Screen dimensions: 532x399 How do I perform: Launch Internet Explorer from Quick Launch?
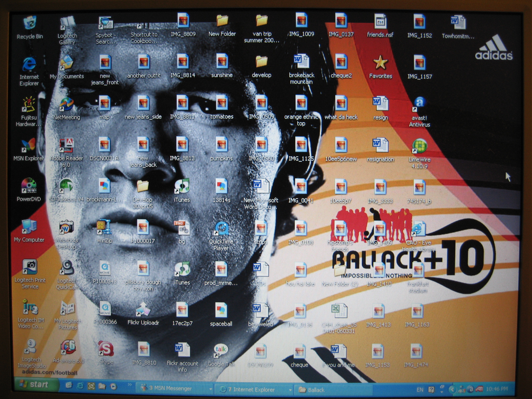coord(80,386)
